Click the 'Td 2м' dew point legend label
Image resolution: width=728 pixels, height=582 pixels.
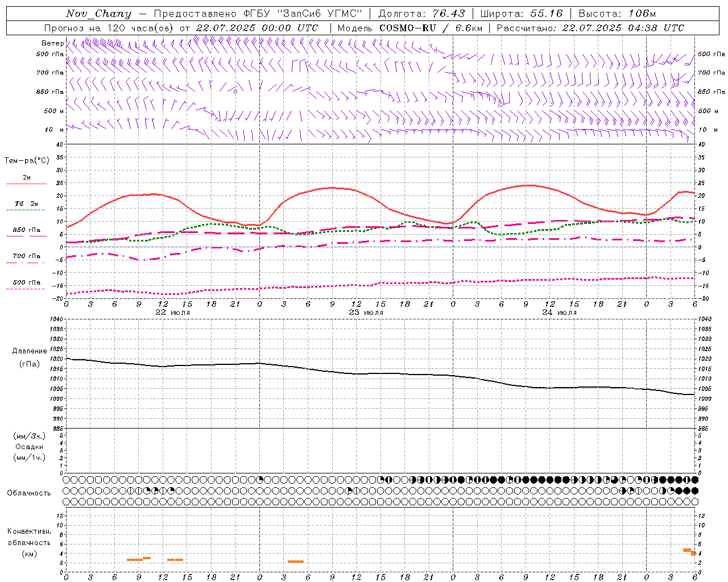[x=26, y=203]
